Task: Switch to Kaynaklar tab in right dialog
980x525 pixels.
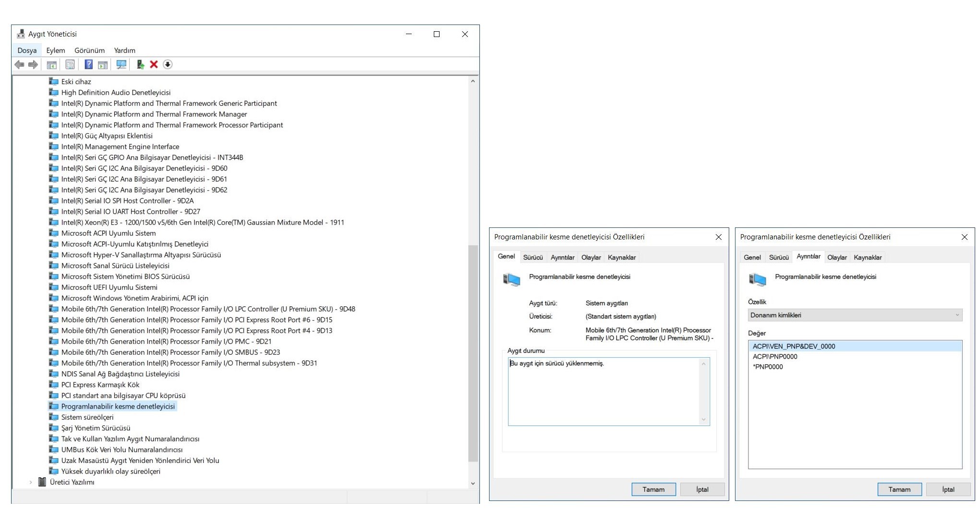Action: (867, 257)
